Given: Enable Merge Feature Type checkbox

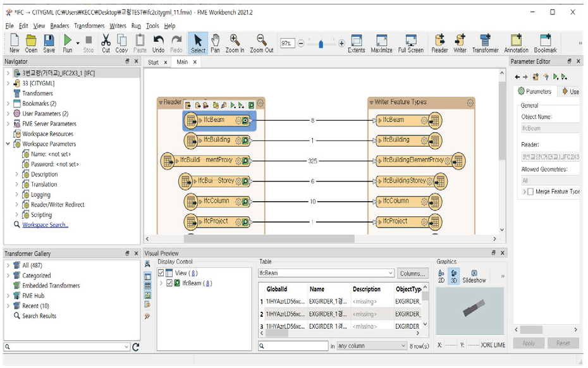Looking at the screenshot, I should (x=530, y=192).
